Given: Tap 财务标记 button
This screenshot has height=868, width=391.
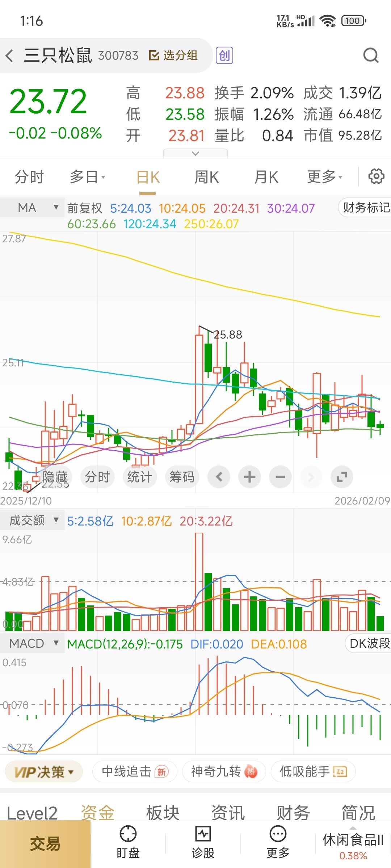Looking at the screenshot, I should point(365,208).
